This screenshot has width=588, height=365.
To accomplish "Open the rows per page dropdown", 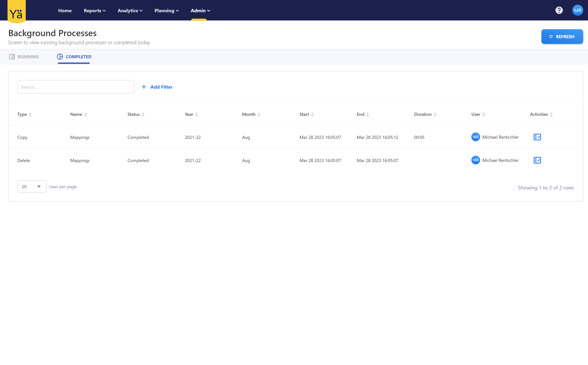I will (32, 186).
